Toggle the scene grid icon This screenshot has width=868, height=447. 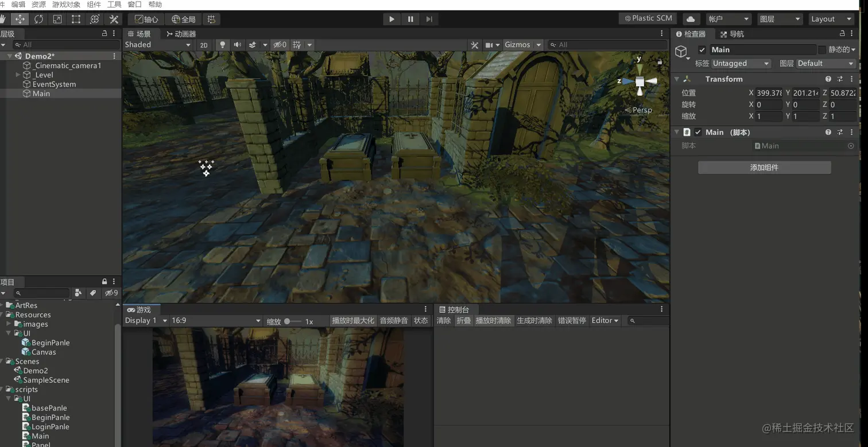click(297, 45)
